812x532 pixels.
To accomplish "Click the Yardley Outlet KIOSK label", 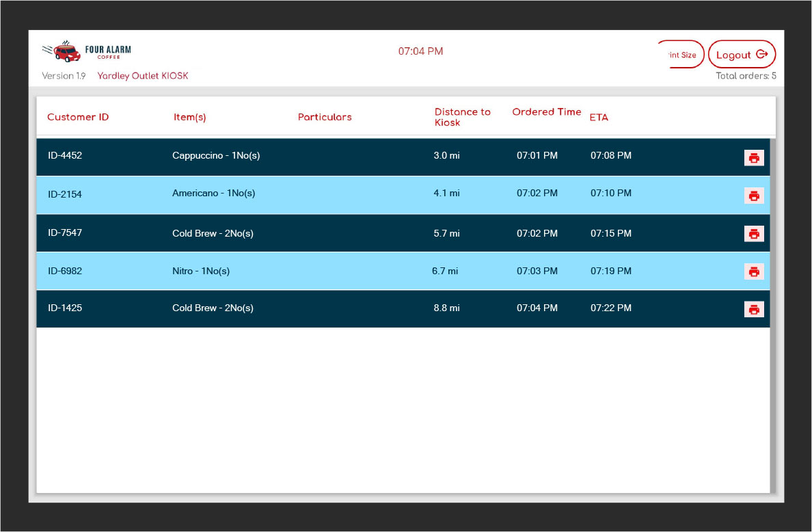I will click(x=142, y=76).
